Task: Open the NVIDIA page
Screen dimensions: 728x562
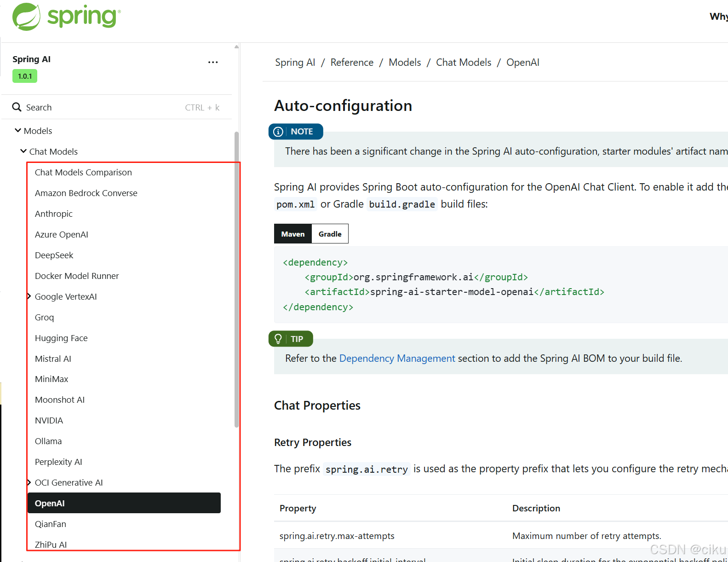Action: (49, 420)
